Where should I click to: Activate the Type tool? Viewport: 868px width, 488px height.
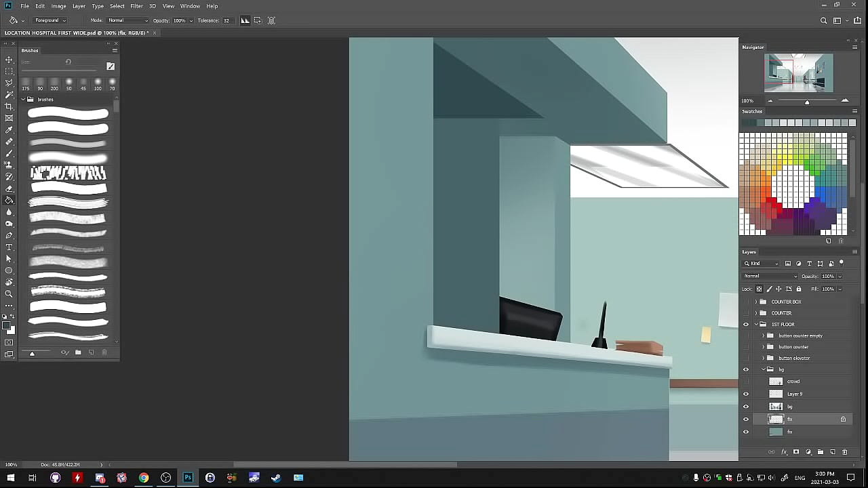click(x=9, y=247)
